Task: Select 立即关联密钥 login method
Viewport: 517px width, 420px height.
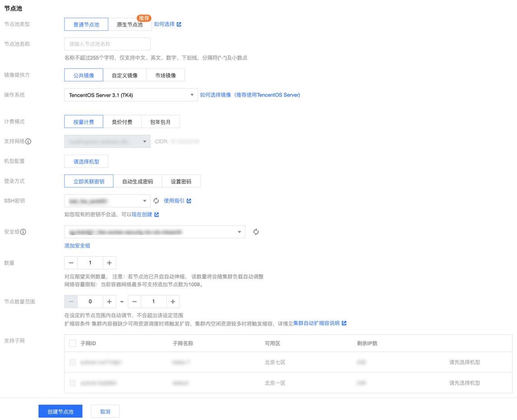Action: pos(89,181)
